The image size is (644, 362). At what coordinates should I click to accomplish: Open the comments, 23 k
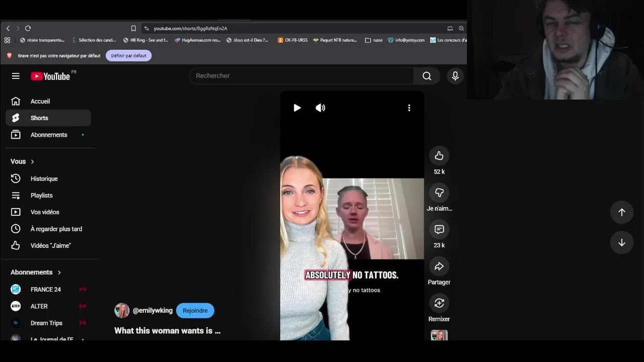tap(439, 229)
